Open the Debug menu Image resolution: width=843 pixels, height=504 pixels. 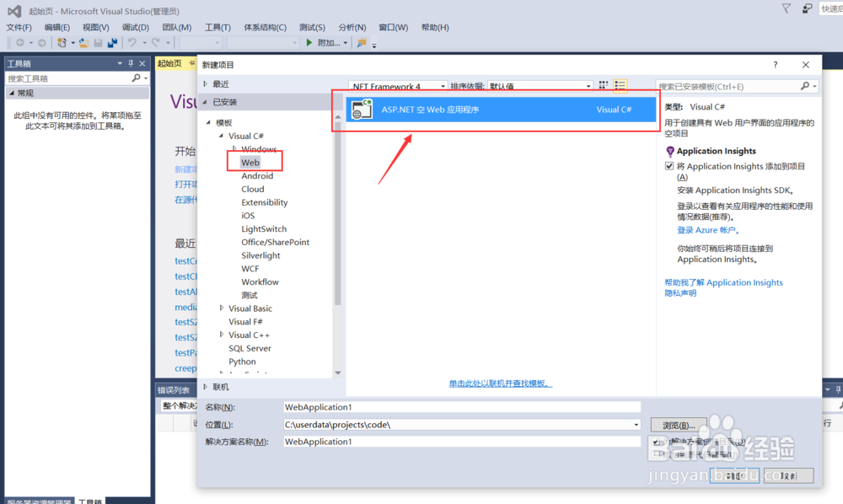135,28
